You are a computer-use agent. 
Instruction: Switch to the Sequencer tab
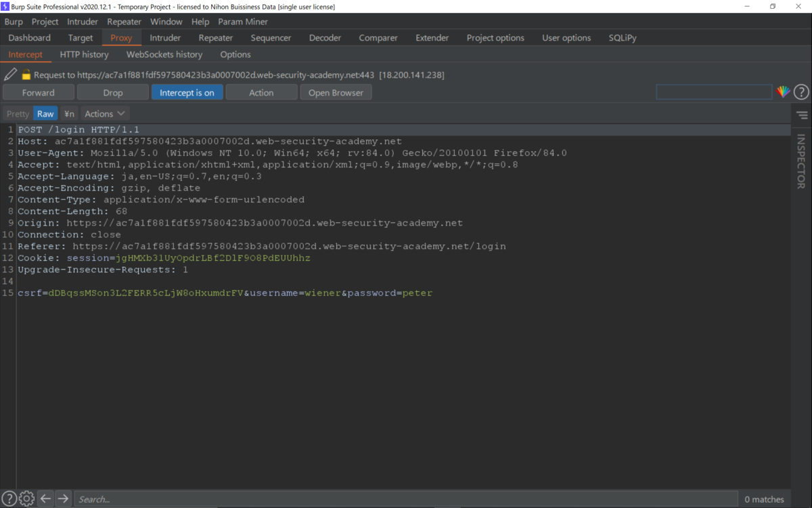(271, 38)
